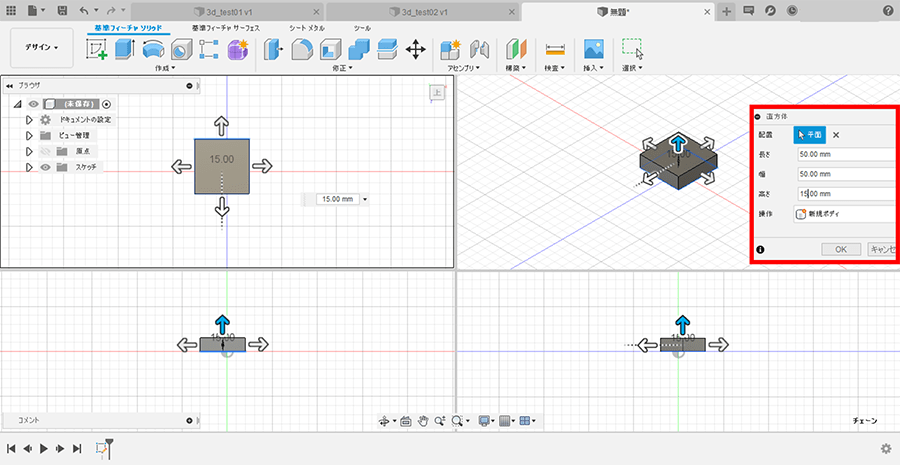Select the Pan hand tool in navigation bar

click(x=423, y=421)
